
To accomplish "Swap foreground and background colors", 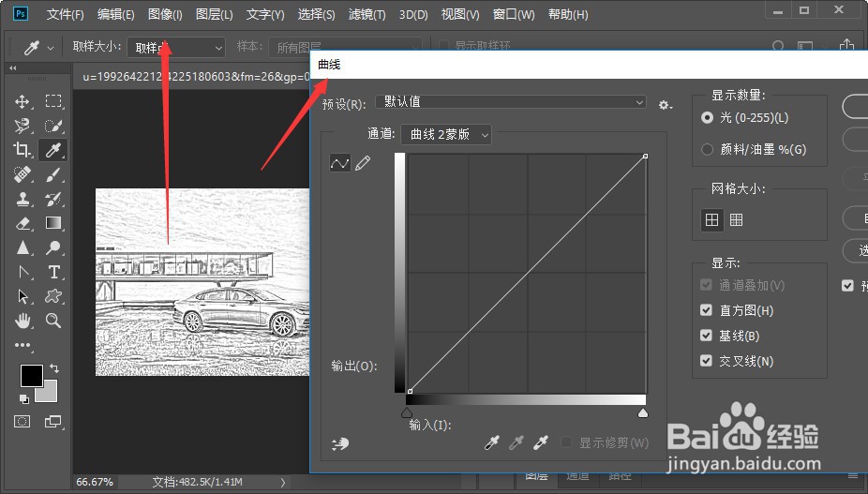I will [x=54, y=367].
